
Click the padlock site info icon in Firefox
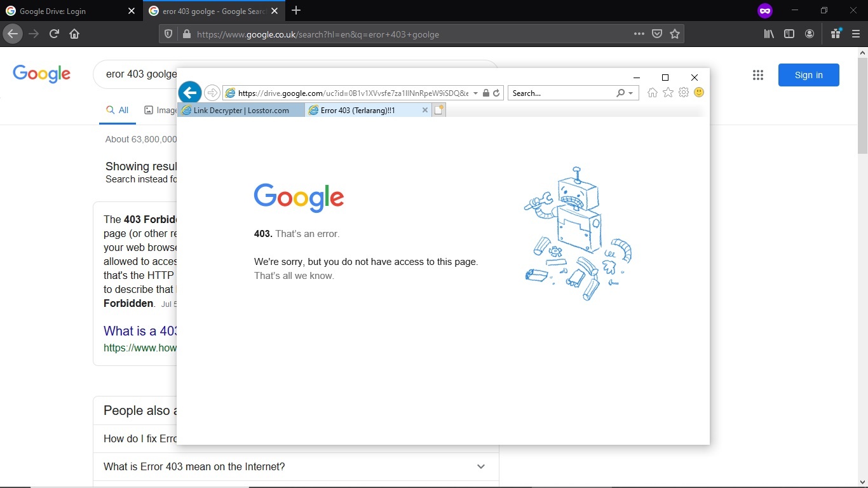pyautogui.click(x=186, y=34)
